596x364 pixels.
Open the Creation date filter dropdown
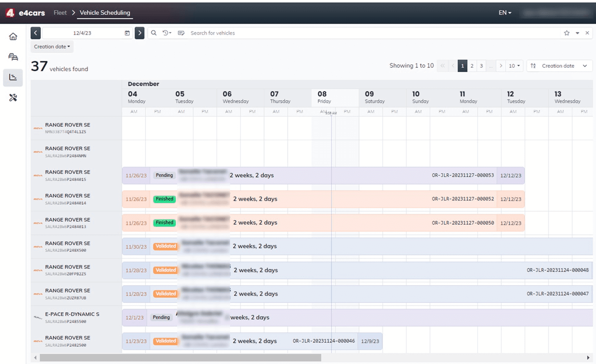click(x=52, y=46)
